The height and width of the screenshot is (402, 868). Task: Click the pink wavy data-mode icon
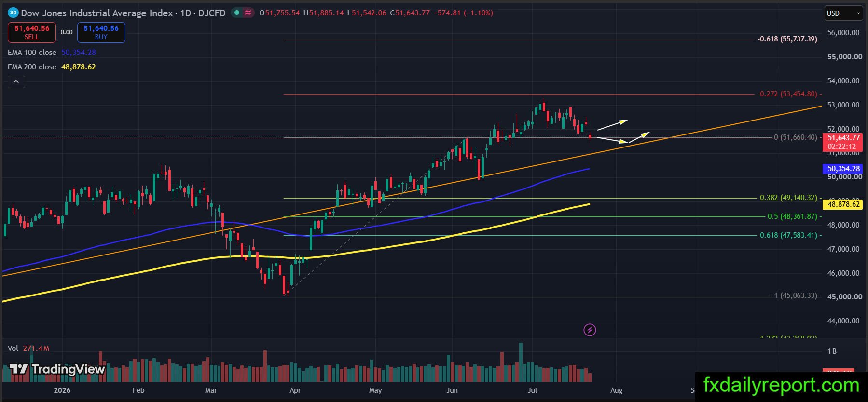point(248,13)
